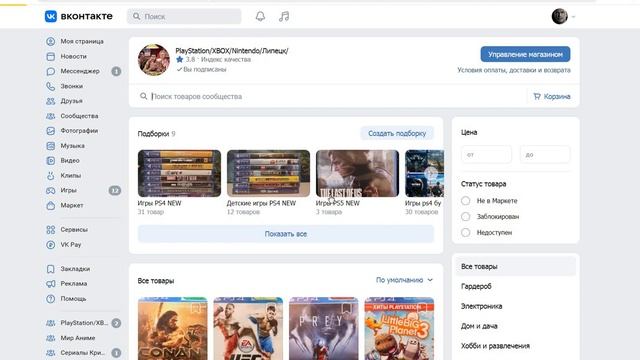
Task: Click the price до input
Action: coord(545,155)
